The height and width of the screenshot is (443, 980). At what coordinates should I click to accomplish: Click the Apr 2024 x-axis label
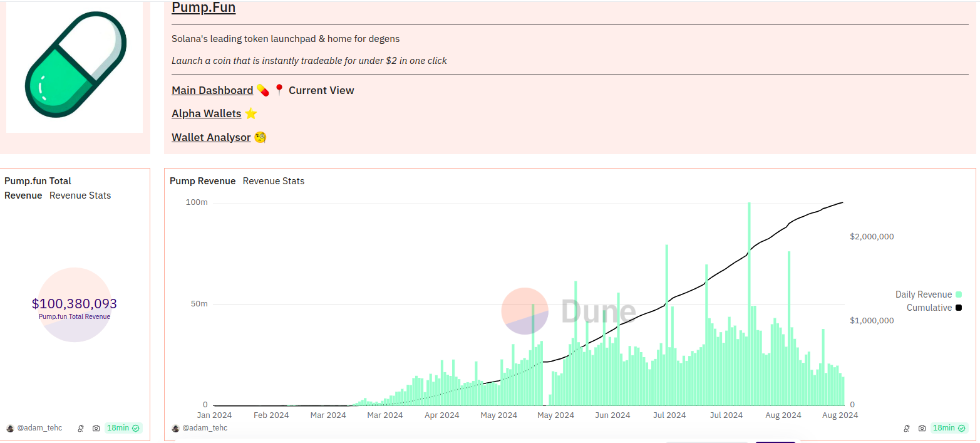[x=441, y=415]
